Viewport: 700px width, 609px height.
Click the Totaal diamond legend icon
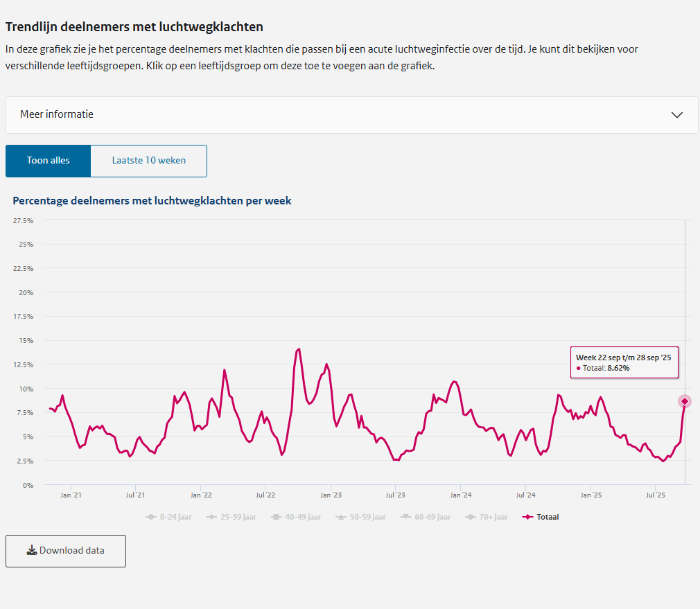pyautogui.click(x=527, y=517)
